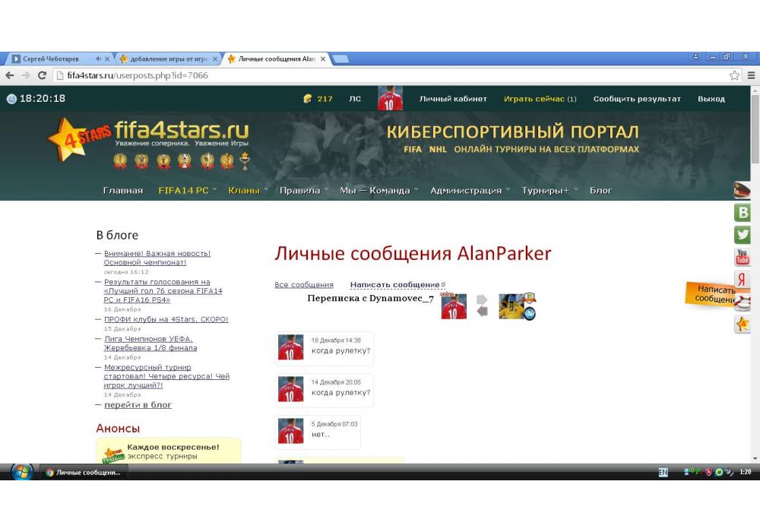Screen dimensions: 760x532
Task: Expand the Мы — Команда menu
Action: click(x=378, y=191)
